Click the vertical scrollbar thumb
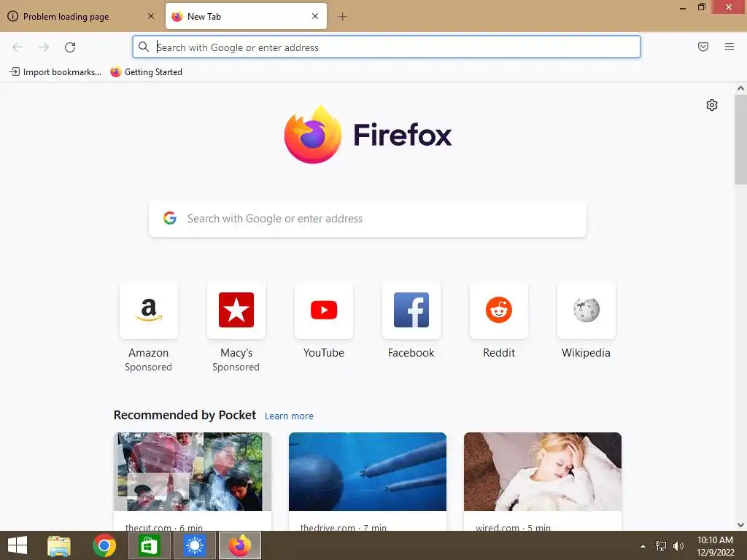 (x=740, y=139)
